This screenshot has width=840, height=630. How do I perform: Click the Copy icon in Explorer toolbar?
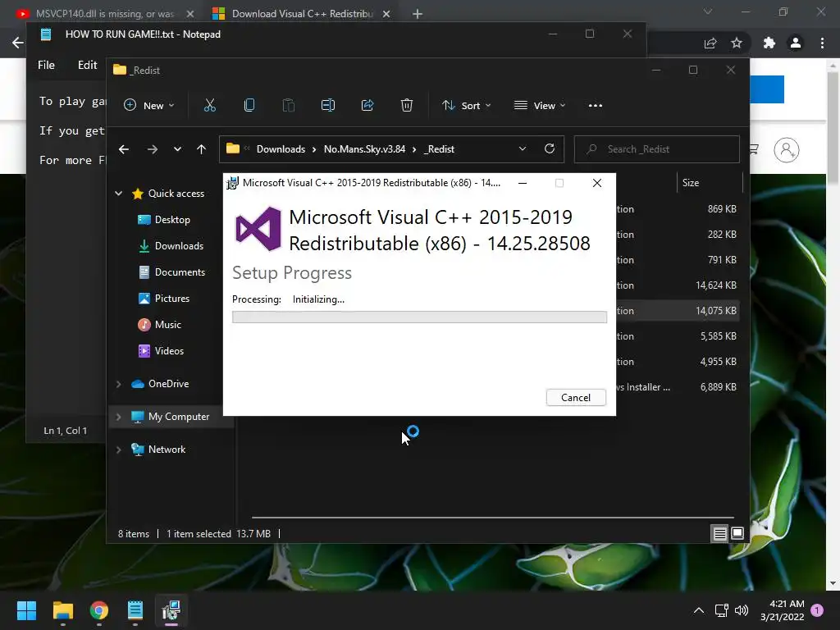tap(249, 105)
